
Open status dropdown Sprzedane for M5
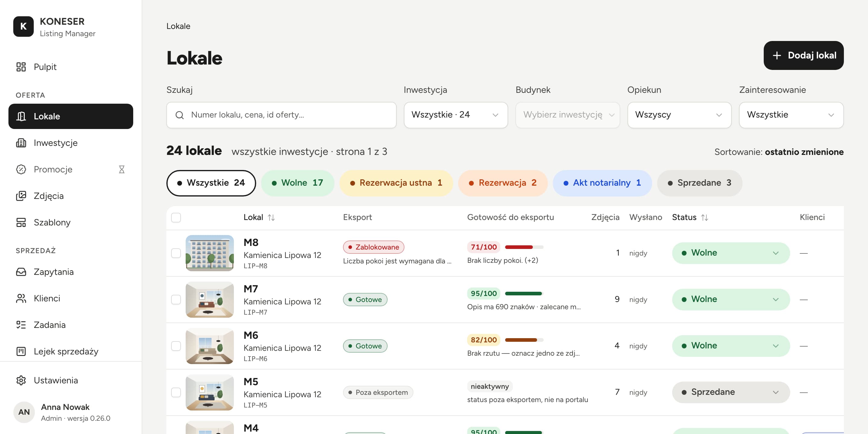[x=731, y=392]
